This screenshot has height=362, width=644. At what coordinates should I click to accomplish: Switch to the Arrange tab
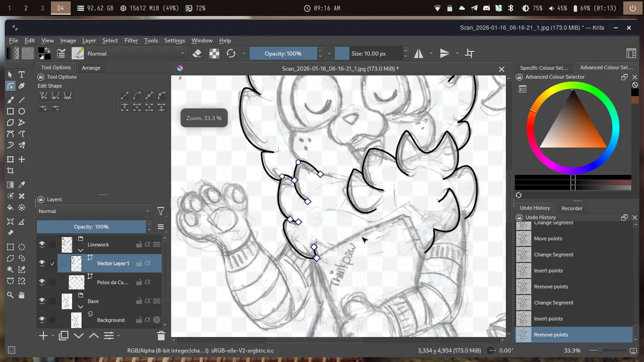point(91,68)
